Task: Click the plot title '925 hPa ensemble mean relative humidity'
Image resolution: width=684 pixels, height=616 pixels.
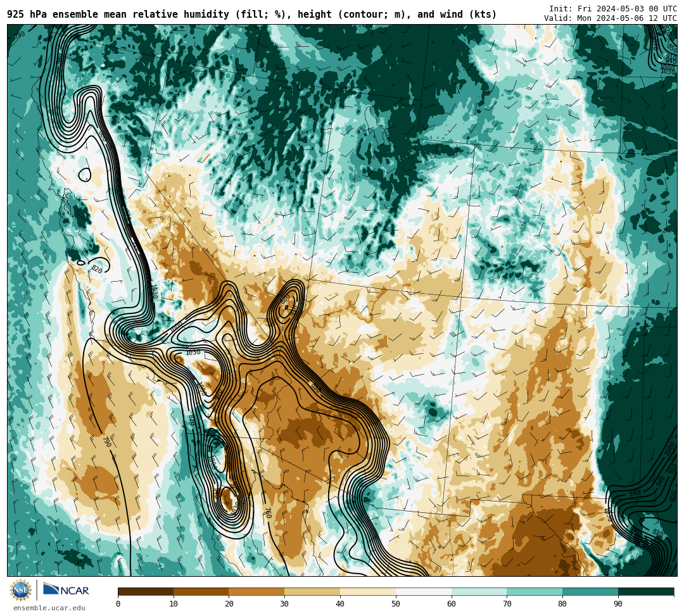Action: point(120,15)
